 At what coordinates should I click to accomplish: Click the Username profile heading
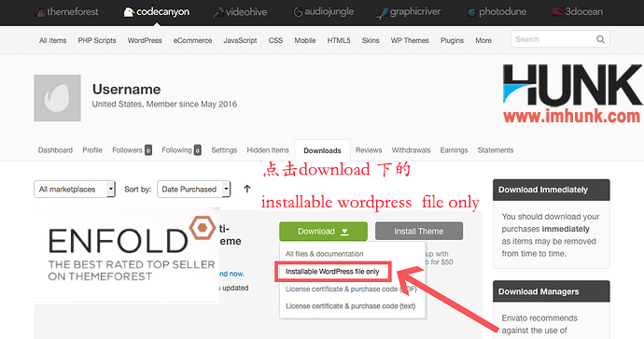tap(127, 89)
